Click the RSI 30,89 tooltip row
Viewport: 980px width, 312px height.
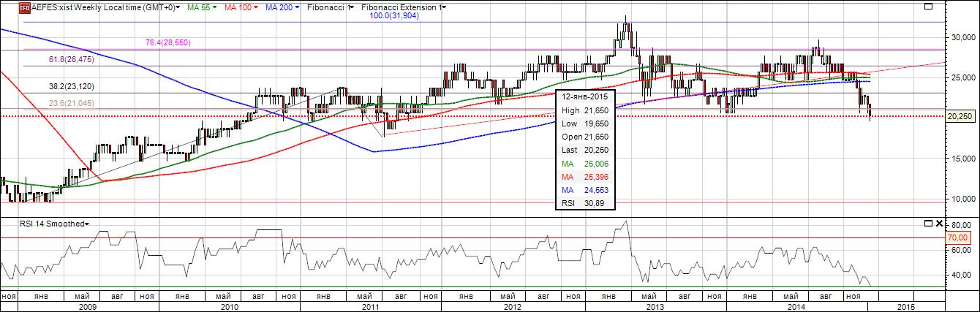coord(586,204)
